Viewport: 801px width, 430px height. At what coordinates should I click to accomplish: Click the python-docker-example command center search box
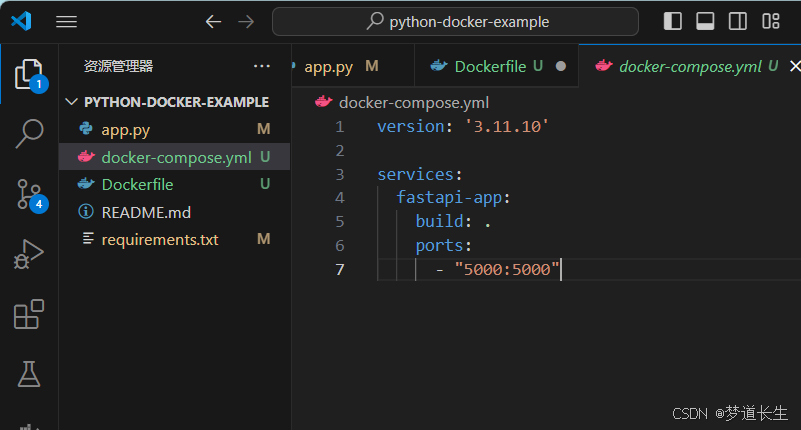456,21
